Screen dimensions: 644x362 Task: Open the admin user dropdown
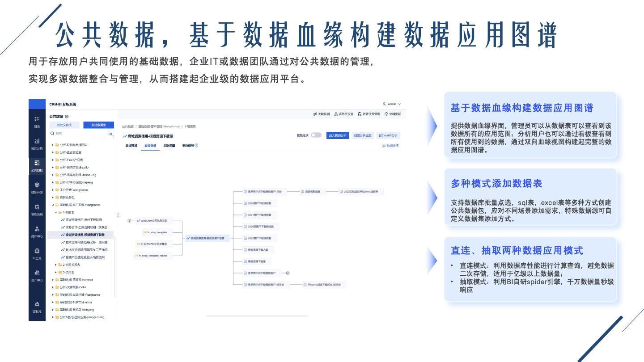click(392, 104)
